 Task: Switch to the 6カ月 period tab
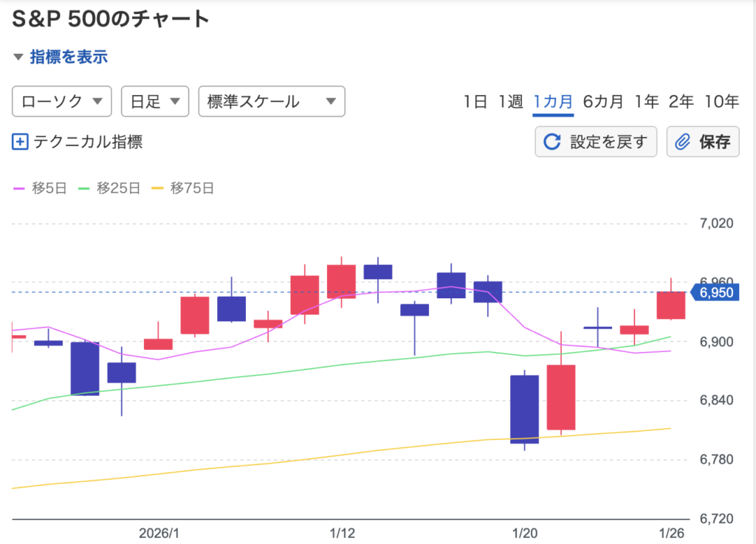click(602, 102)
